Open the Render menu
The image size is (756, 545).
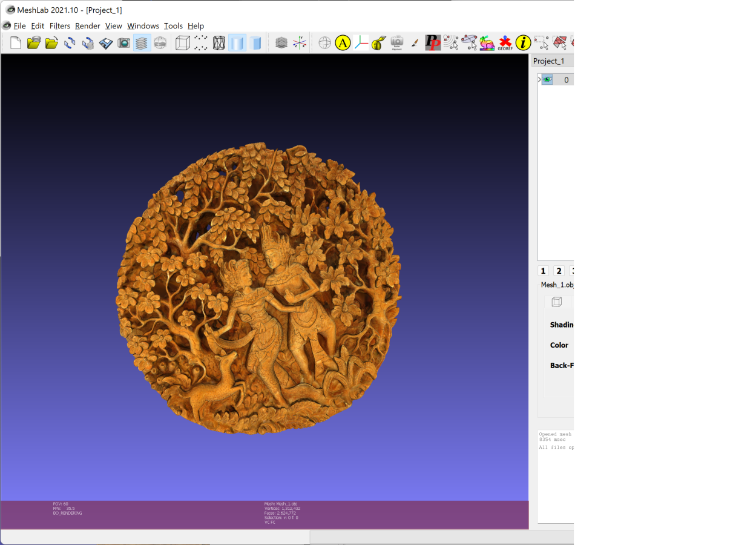[88, 26]
